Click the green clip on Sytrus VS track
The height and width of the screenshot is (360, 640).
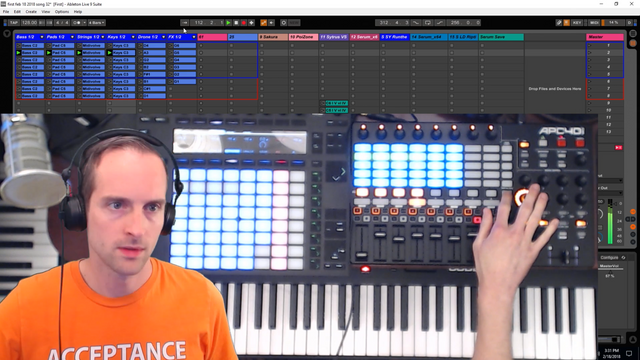337,103
